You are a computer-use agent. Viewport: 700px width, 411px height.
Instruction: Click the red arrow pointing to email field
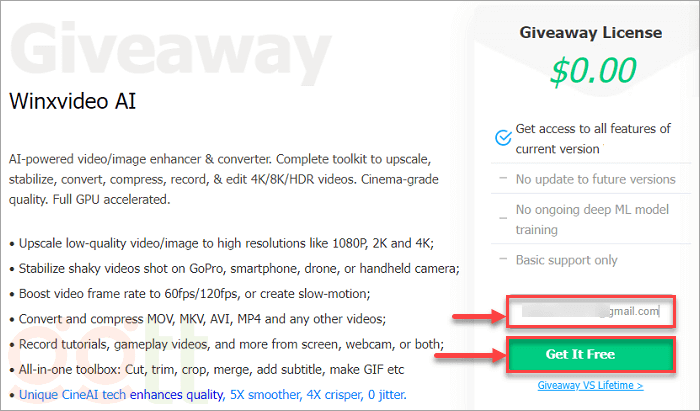478,317
